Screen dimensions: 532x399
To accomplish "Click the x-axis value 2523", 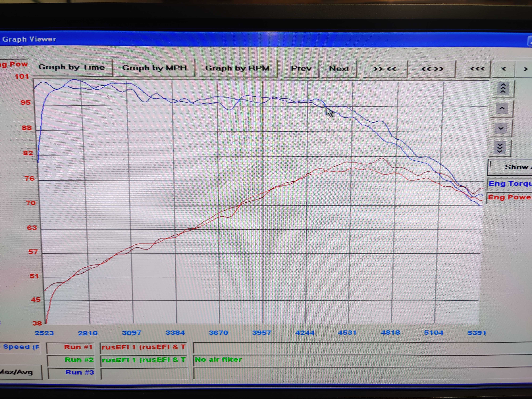I will [44, 333].
